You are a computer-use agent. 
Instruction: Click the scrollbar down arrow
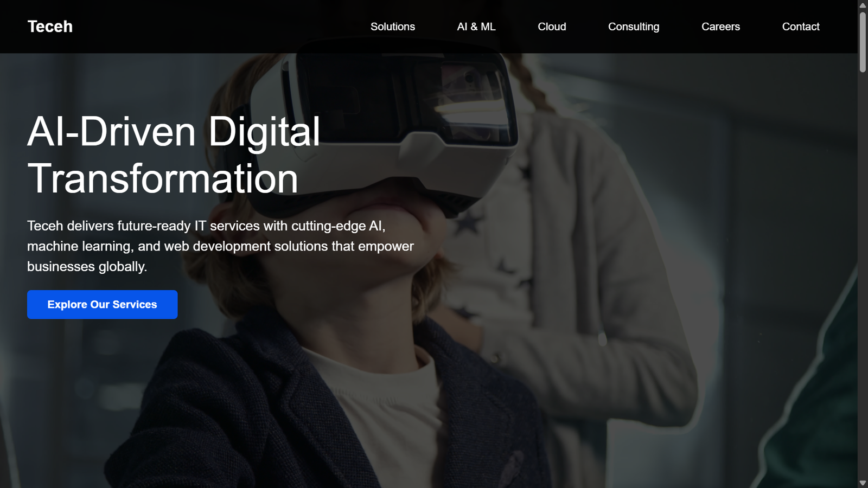(863, 483)
